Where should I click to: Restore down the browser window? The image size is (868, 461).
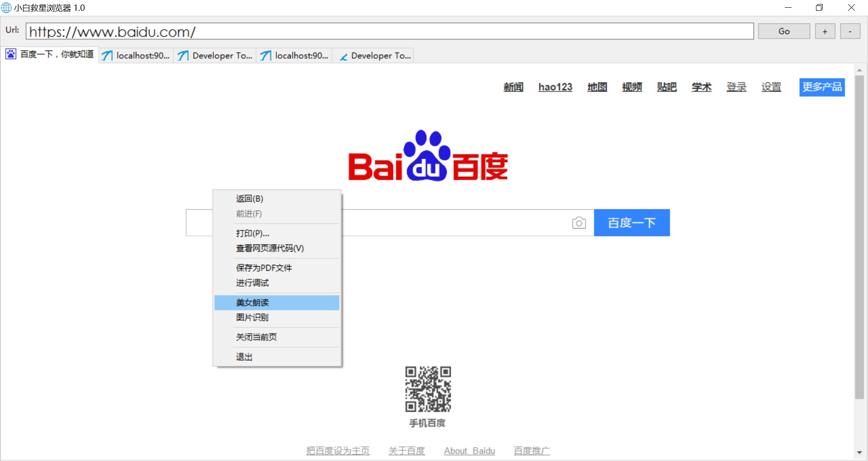click(819, 8)
